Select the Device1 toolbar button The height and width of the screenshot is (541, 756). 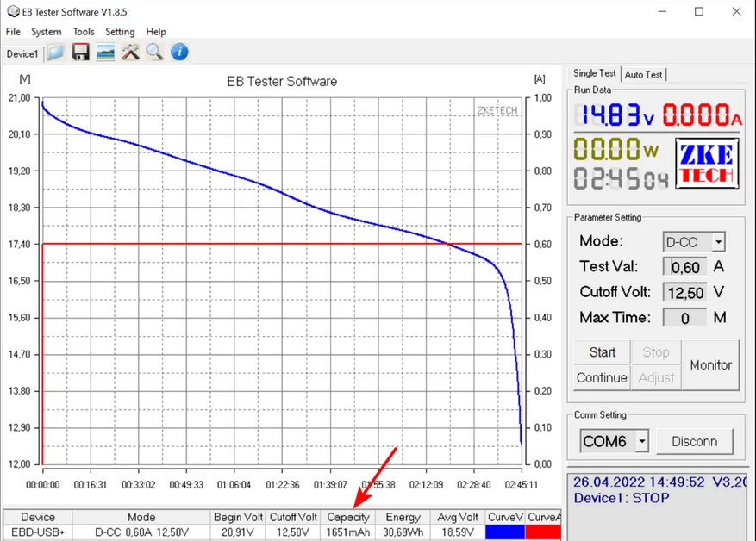[x=22, y=53]
